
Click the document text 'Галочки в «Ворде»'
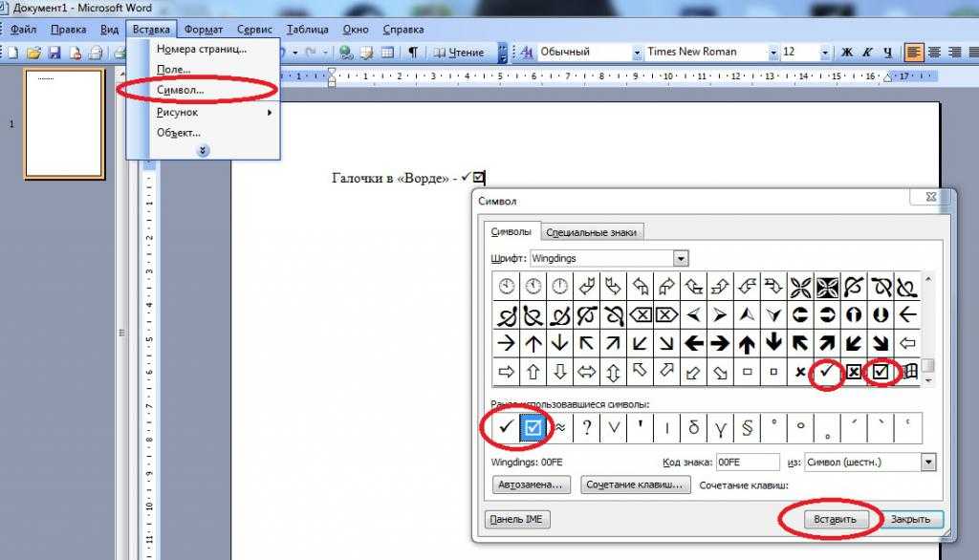tap(390, 178)
